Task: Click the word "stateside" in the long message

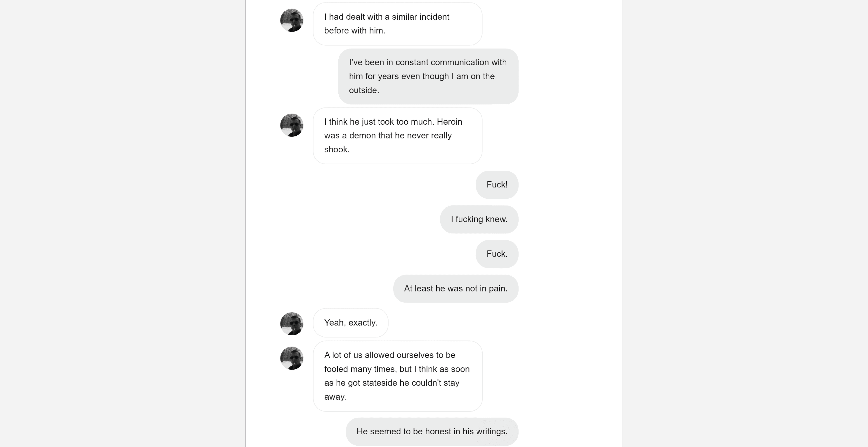Action: point(380,383)
